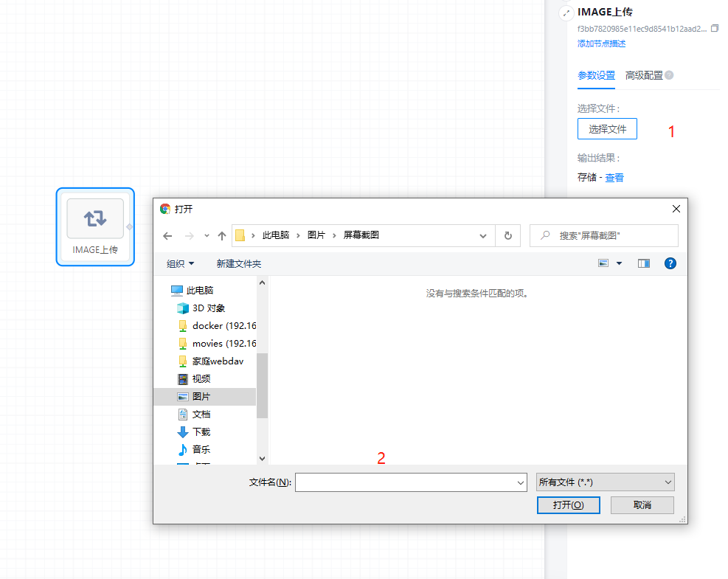Screen dimensions: 728x579
Task: Click the expand arrows icon beside node title
Action: [566, 13]
